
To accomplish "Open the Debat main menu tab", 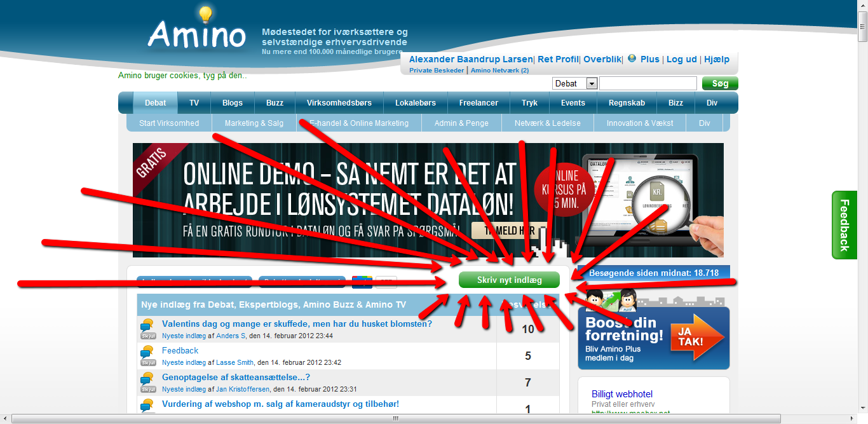I will [x=156, y=102].
